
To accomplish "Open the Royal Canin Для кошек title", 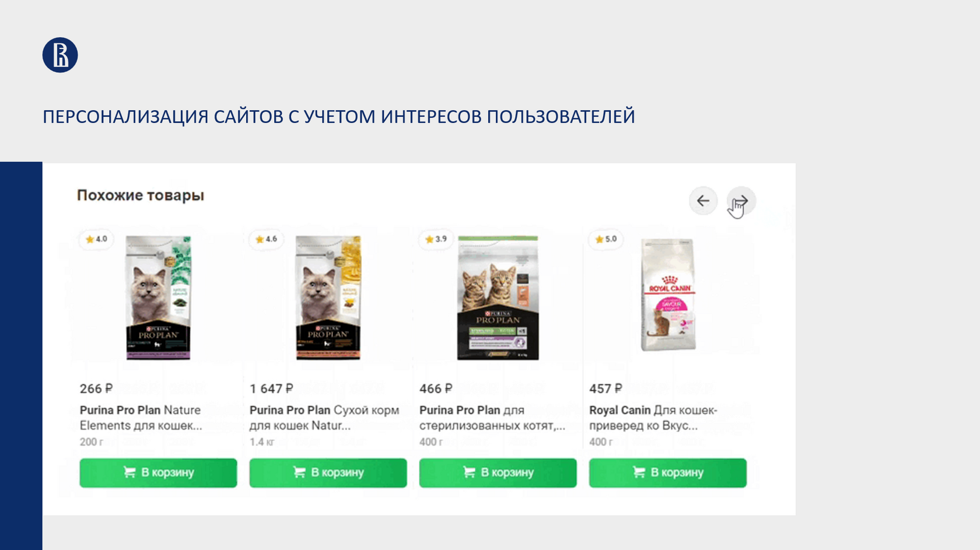I will pyautogui.click(x=653, y=418).
